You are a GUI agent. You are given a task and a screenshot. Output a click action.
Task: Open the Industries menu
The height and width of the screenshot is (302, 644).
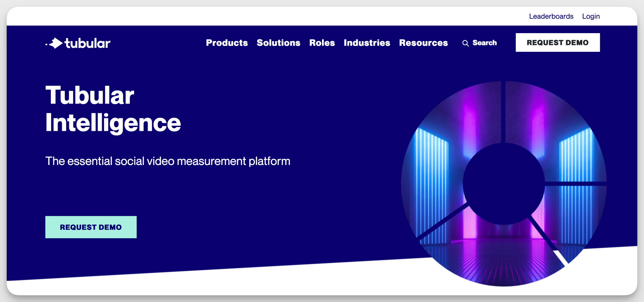tap(367, 43)
